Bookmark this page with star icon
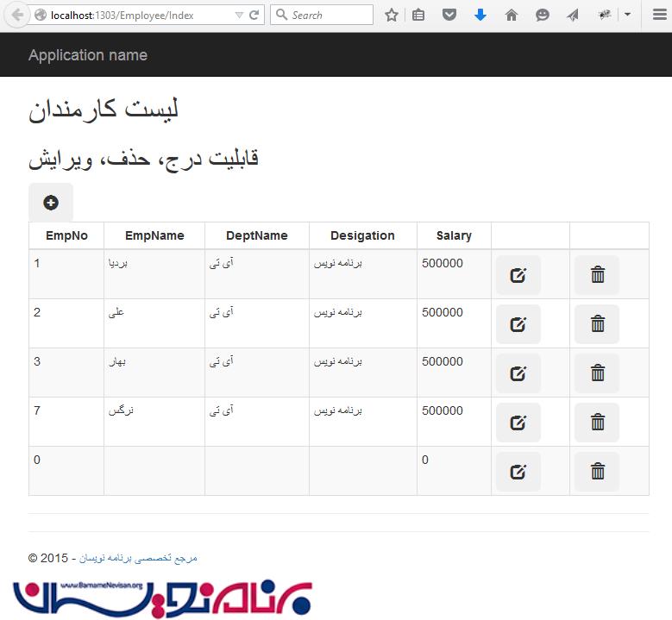 (392, 15)
